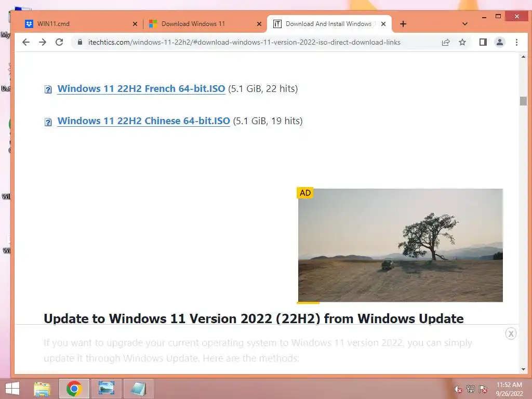Screen dimensions: 532x399
Task: Open a new tab with plus button
Action: [403, 24]
